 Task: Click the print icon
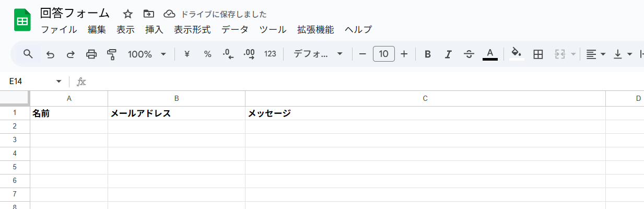click(x=91, y=54)
